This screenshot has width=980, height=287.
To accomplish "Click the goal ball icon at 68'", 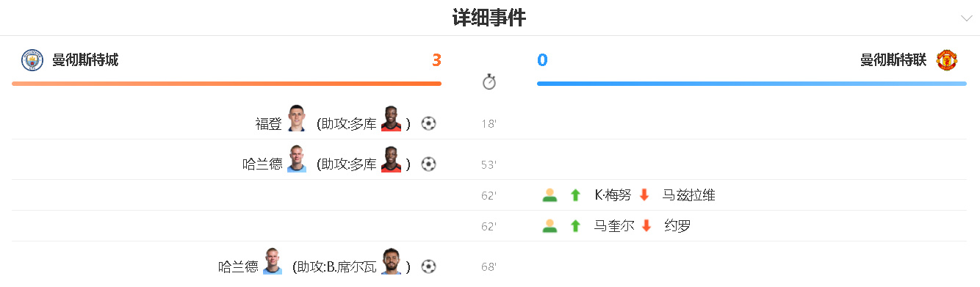I will coord(429,266).
